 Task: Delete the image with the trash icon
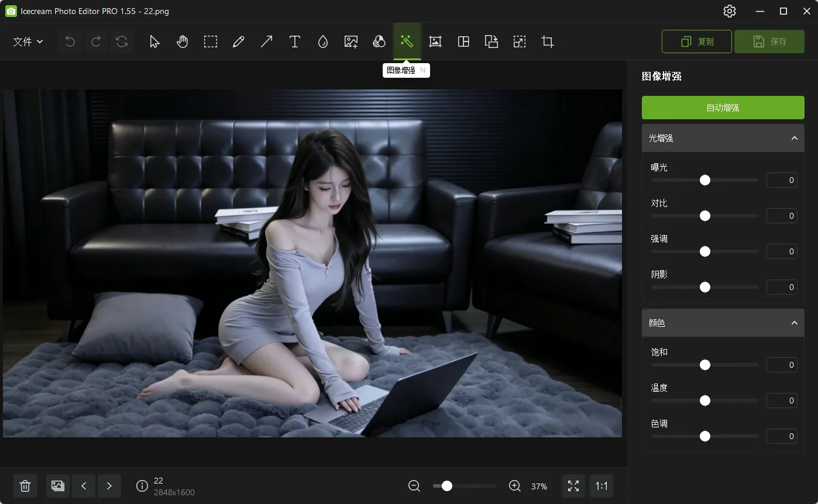(x=25, y=486)
